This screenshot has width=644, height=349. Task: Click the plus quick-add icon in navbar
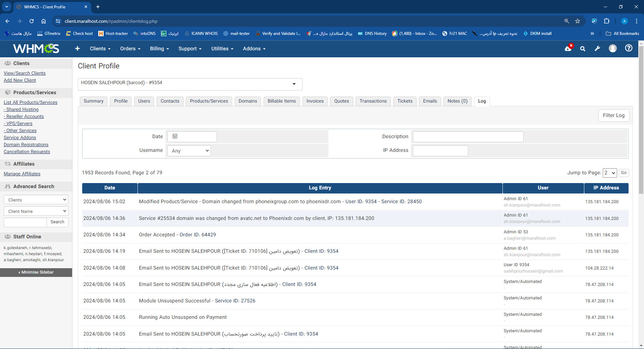coord(77,49)
